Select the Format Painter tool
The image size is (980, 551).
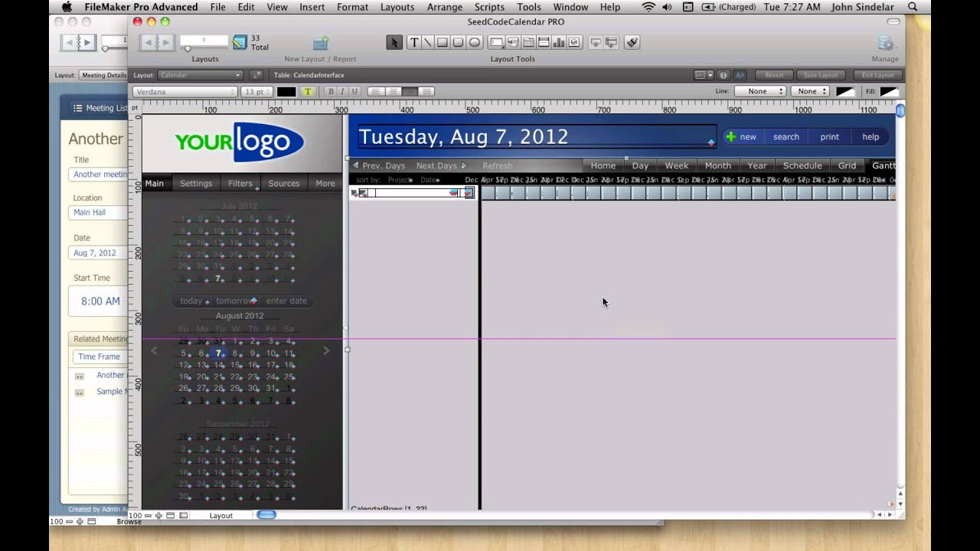632,43
